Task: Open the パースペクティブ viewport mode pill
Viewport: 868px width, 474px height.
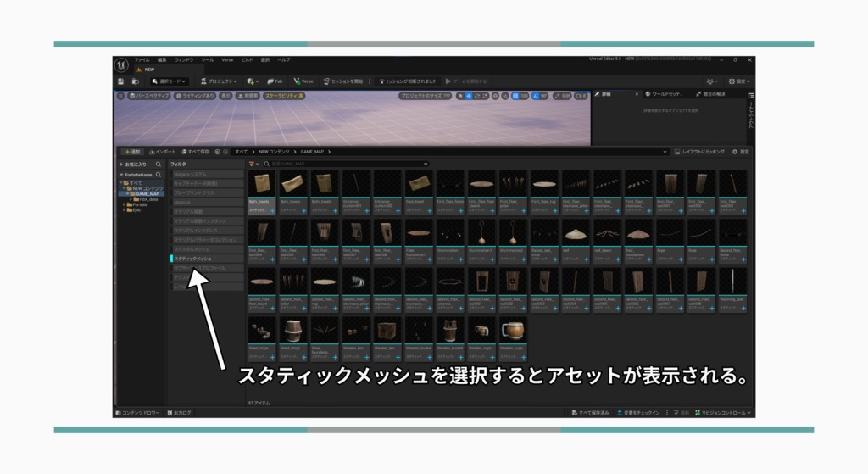Action: coord(149,96)
